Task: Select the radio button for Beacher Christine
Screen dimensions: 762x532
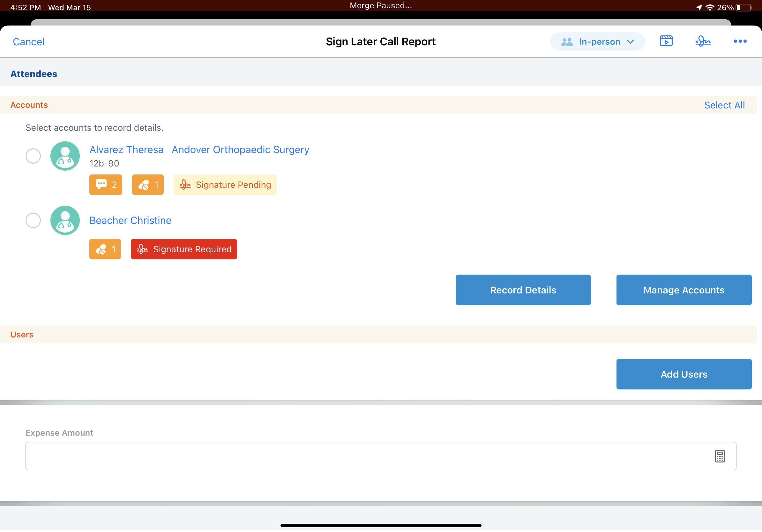Action: (33, 220)
